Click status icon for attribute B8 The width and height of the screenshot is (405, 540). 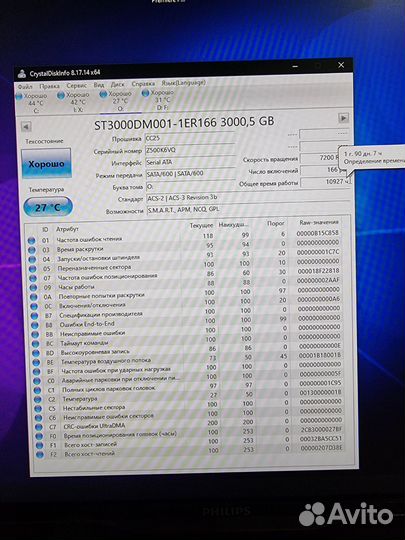(x=34, y=325)
